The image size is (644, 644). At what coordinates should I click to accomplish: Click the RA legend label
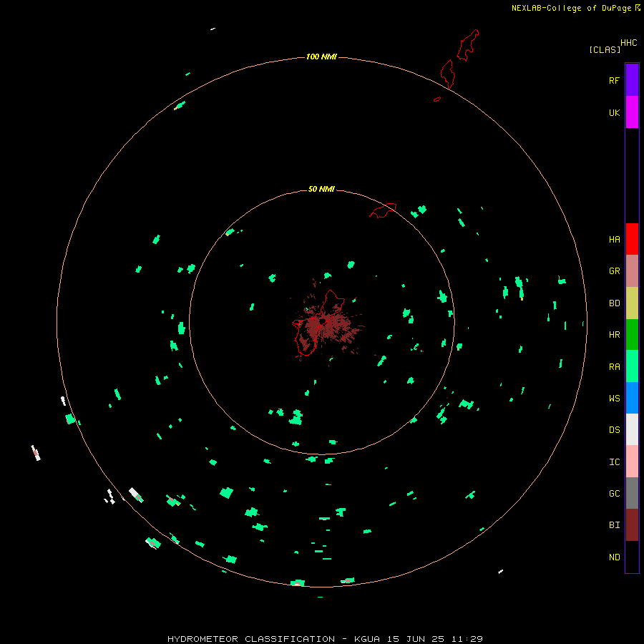point(614,367)
